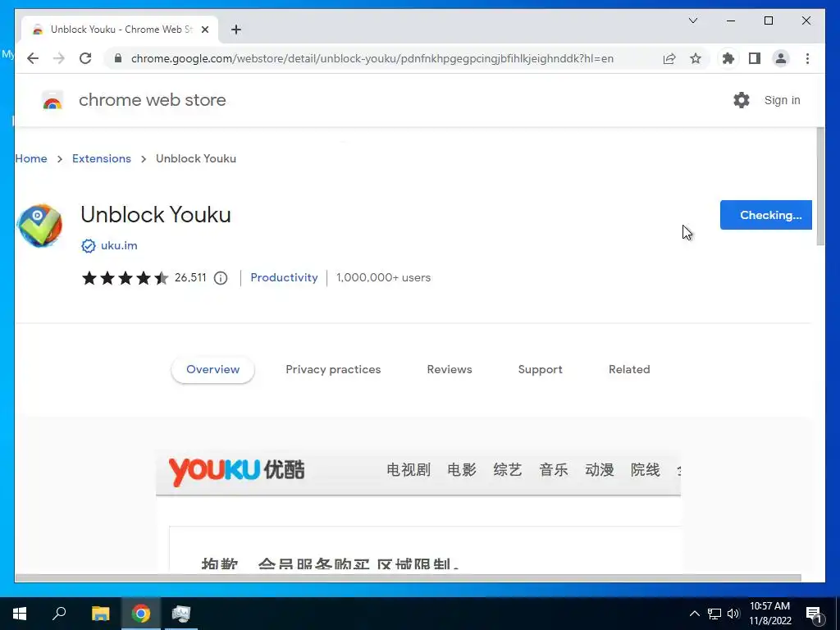Click the Home breadcrumb link
Viewport: 840px width, 630px height.
(x=31, y=158)
